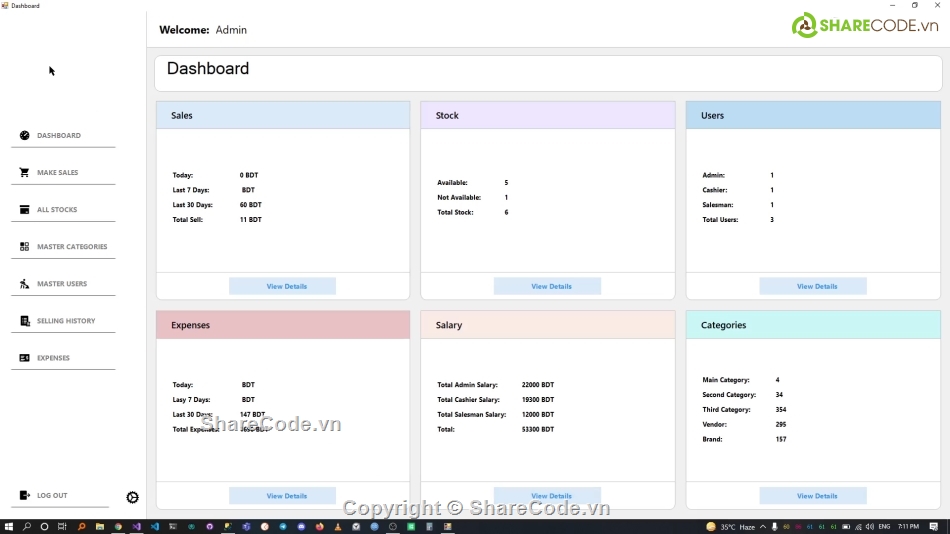Click the "Dashboard" page title
Image resolution: width=950 pixels, height=534 pixels.
pos(208,68)
